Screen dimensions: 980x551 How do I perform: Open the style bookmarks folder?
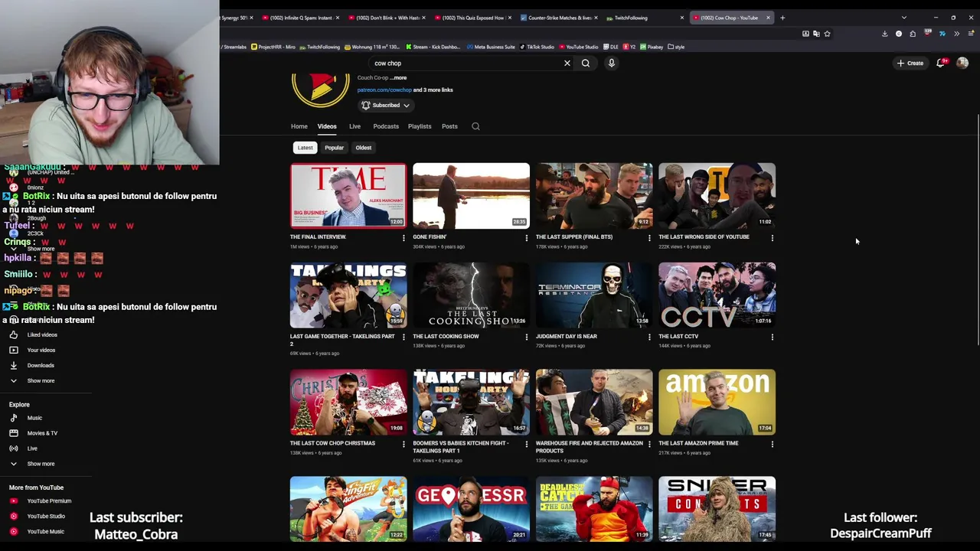coord(676,47)
